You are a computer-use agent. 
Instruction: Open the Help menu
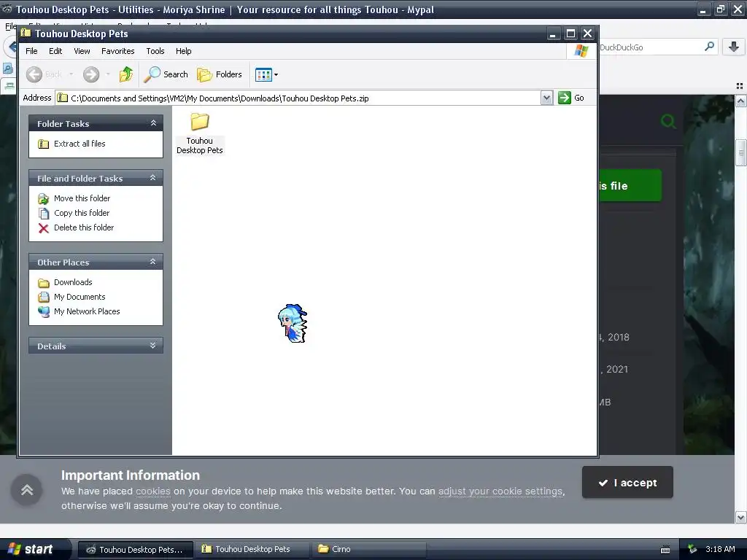coord(183,51)
